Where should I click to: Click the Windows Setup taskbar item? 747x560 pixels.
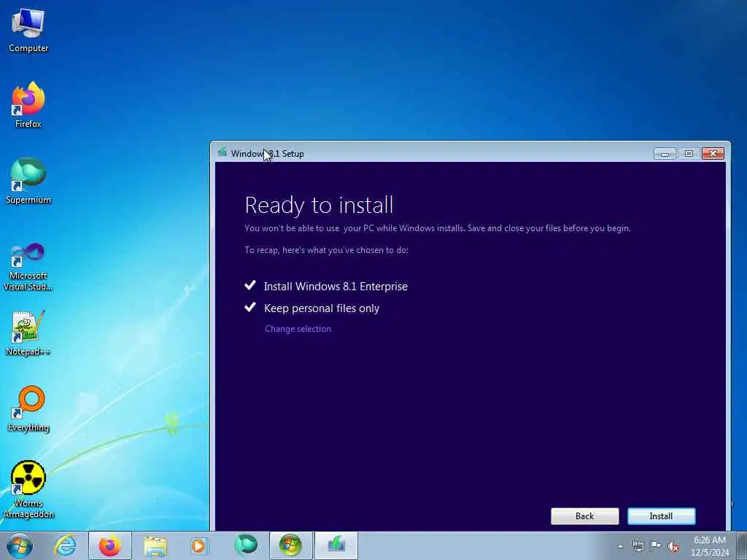(x=336, y=545)
